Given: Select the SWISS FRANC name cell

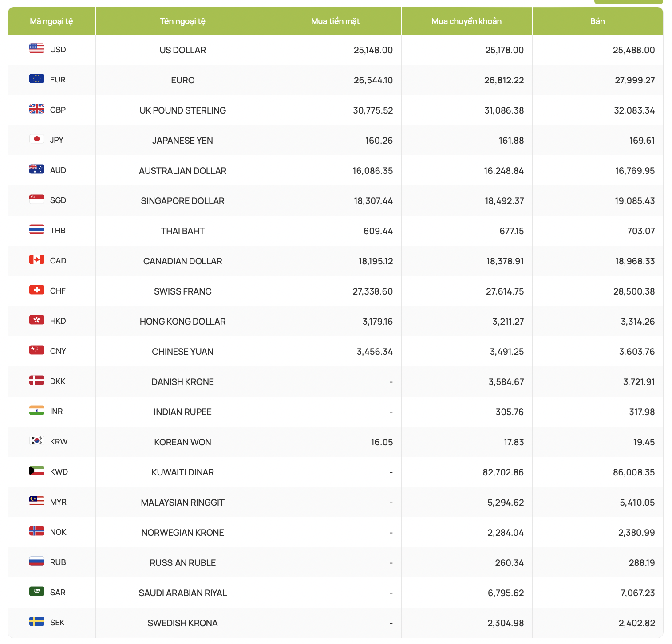Looking at the screenshot, I should pos(183,291).
